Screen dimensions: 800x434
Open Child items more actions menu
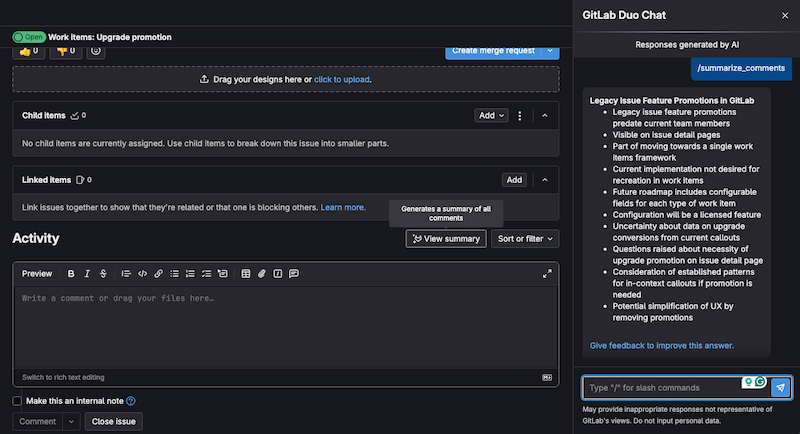tap(520, 116)
